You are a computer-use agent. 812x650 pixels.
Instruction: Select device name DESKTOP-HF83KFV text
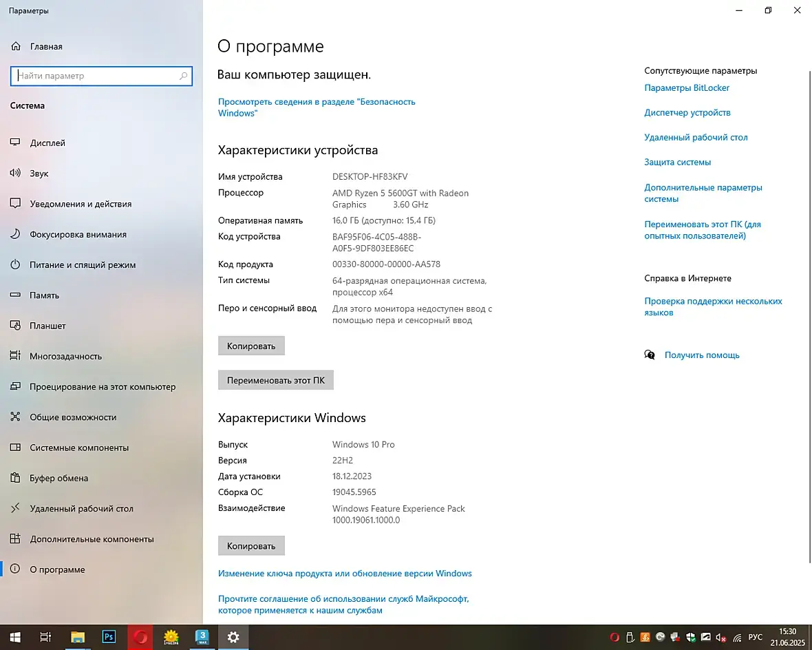370,177
